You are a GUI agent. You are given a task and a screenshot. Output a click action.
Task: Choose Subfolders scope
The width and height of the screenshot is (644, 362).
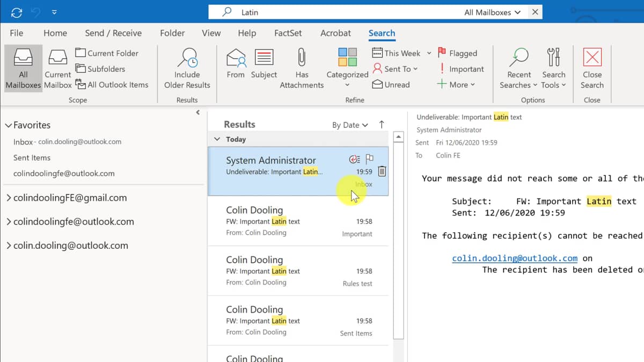(x=100, y=69)
